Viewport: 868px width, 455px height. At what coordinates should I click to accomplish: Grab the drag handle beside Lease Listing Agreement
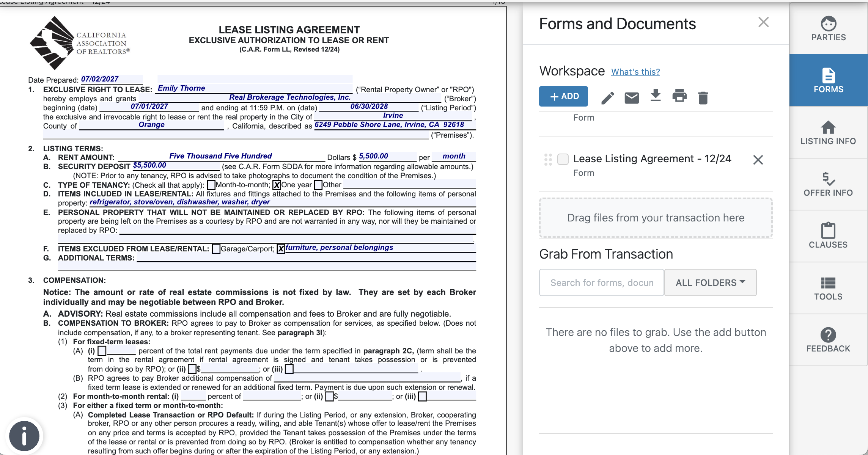click(x=548, y=160)
